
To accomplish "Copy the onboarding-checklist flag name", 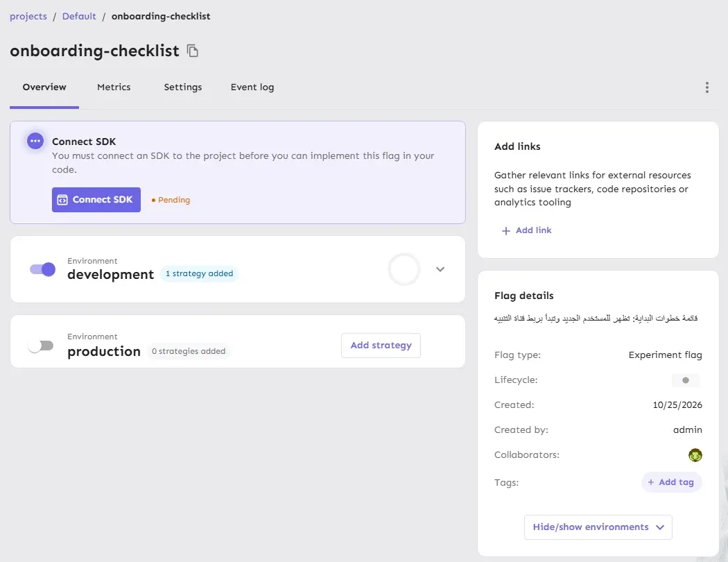I will [192, 51].
